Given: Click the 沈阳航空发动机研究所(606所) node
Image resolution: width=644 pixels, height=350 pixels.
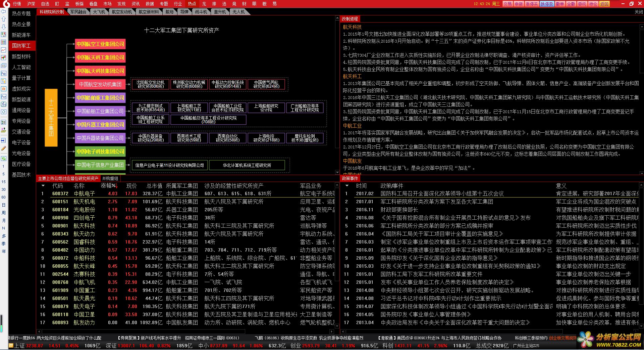Looking at the screenshot, I should (x=151, y=84).
